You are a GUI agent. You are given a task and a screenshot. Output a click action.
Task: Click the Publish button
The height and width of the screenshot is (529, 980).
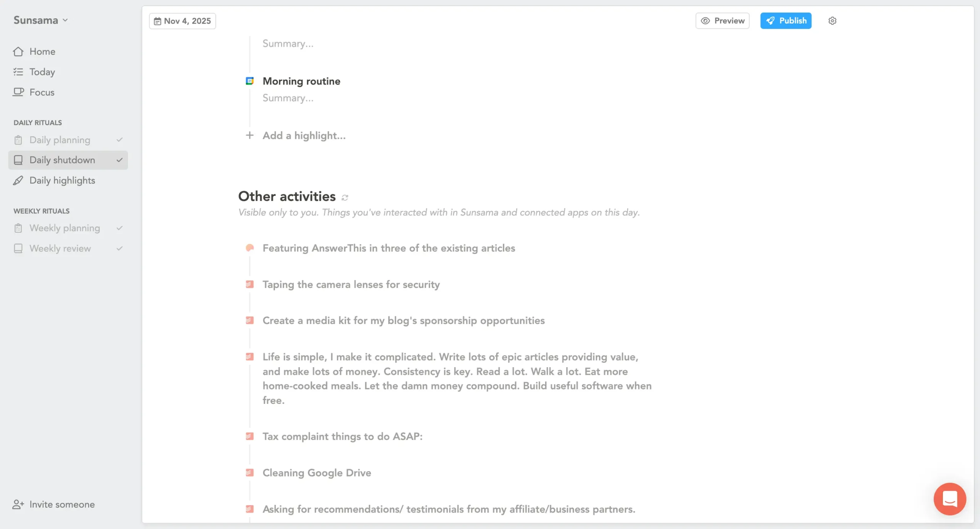(x=786, y=21)
